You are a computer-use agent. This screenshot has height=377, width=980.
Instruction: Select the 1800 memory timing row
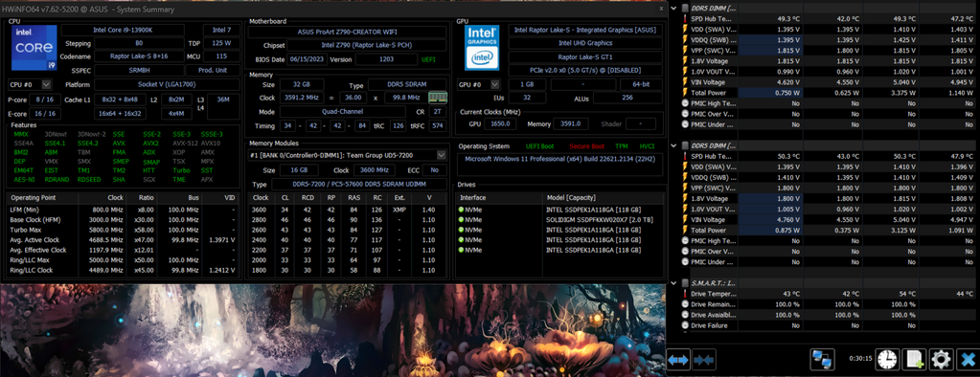point(348,270)
